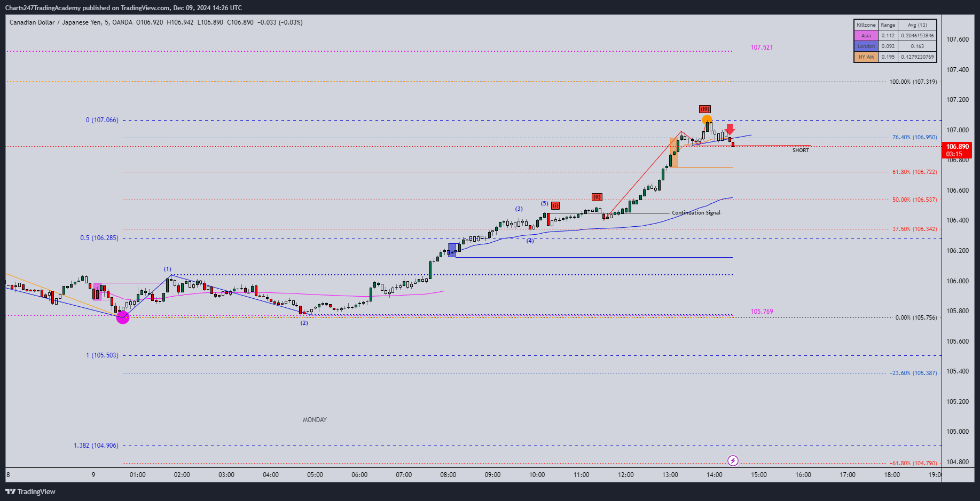
Task: Click the London blue color cell
Action: coord(866,46)
